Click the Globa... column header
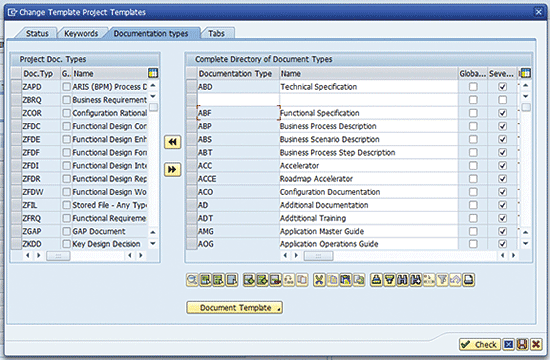The height and width of the screenshot is (360, 550). (x=473, y=74)
